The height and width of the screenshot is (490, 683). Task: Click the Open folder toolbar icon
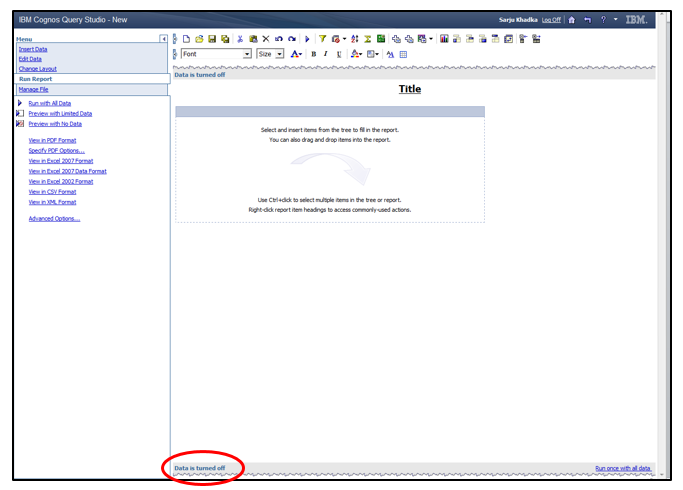coord(199,39)
